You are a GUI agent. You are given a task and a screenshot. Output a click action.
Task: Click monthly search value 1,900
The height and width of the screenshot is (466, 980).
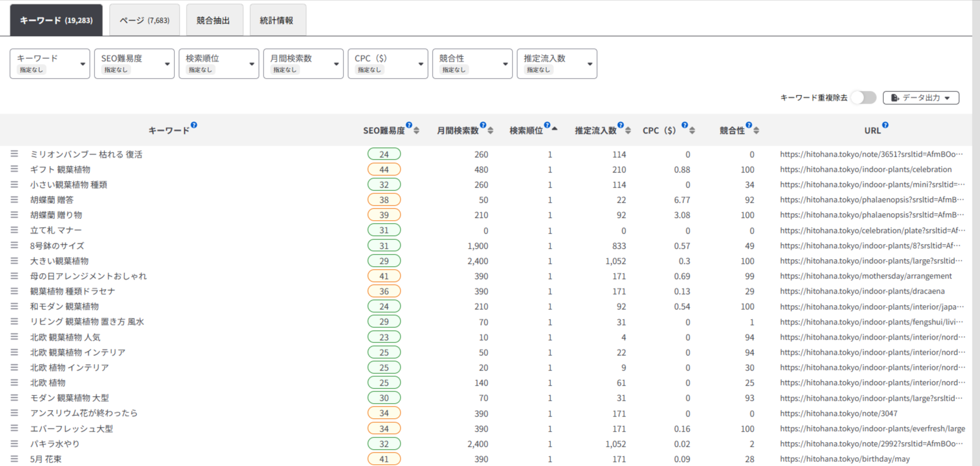(478, 246)
